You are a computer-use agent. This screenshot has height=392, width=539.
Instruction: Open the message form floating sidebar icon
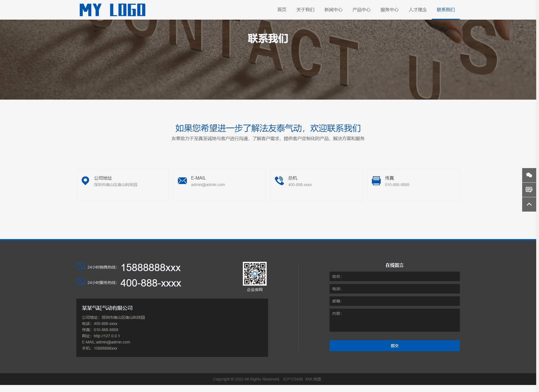pos(529,190)
